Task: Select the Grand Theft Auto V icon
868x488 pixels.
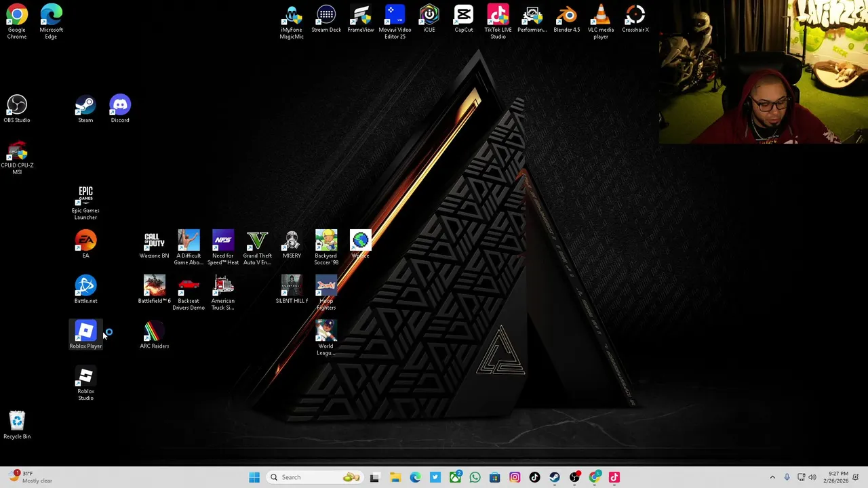Action: (x=257, y=247)
